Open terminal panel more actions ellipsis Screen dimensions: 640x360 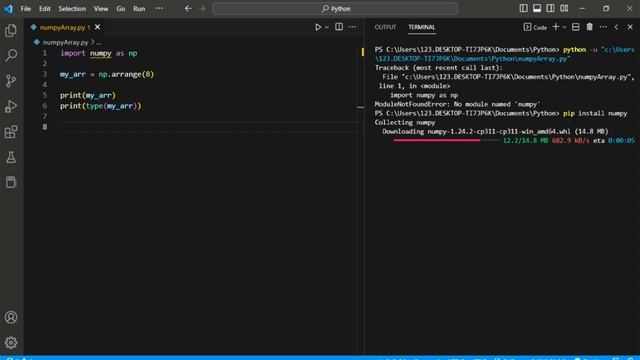point(603,27)
